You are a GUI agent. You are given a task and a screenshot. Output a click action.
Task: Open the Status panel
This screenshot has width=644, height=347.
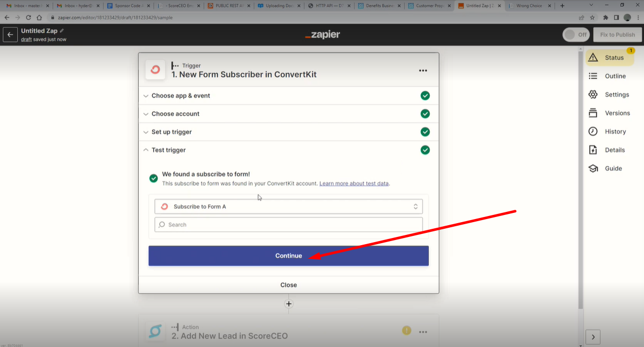(x=610, y=58)
